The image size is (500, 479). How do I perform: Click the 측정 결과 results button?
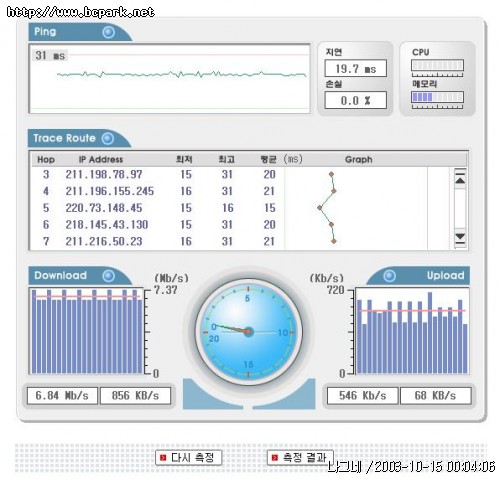coord(300,457)
